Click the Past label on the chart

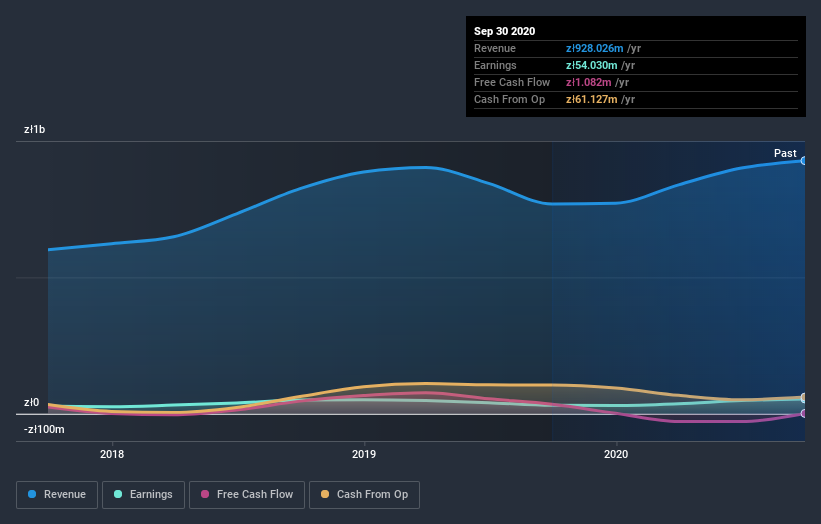pos(785,153)
